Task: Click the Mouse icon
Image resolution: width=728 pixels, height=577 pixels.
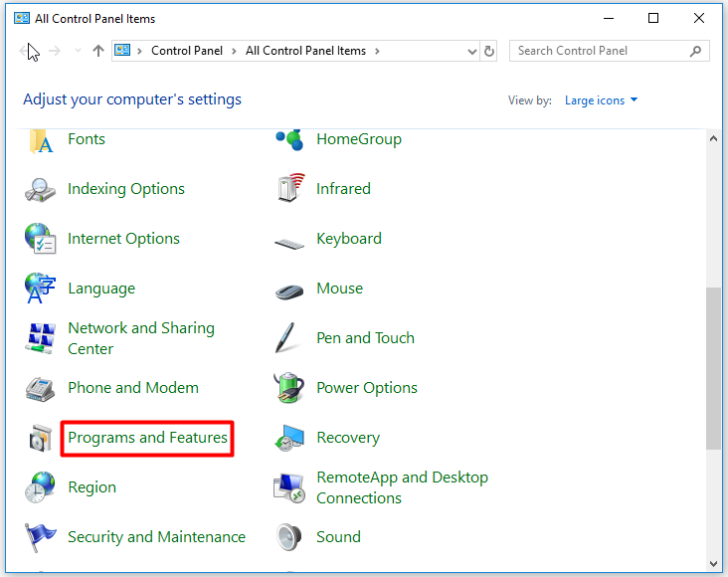Action: (289, 291)
